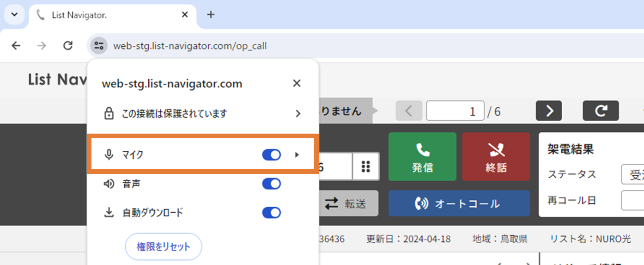Open a new browser tab

pyautogui.click(x=211, y=15)
